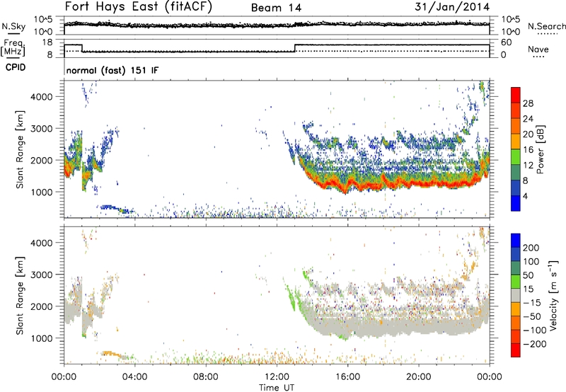Click the 'N.Search' legend label

547,26
